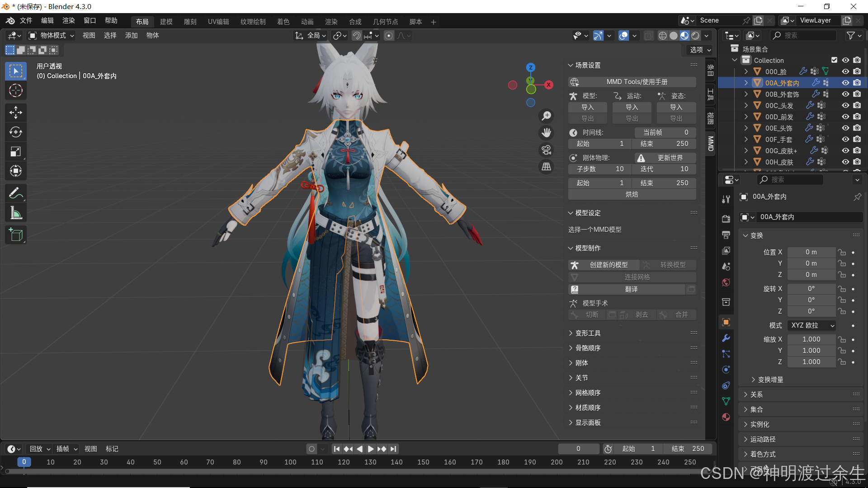The image size is (868, 488).
Task: Click the Add Cube tool
Action: pos(16,235)
